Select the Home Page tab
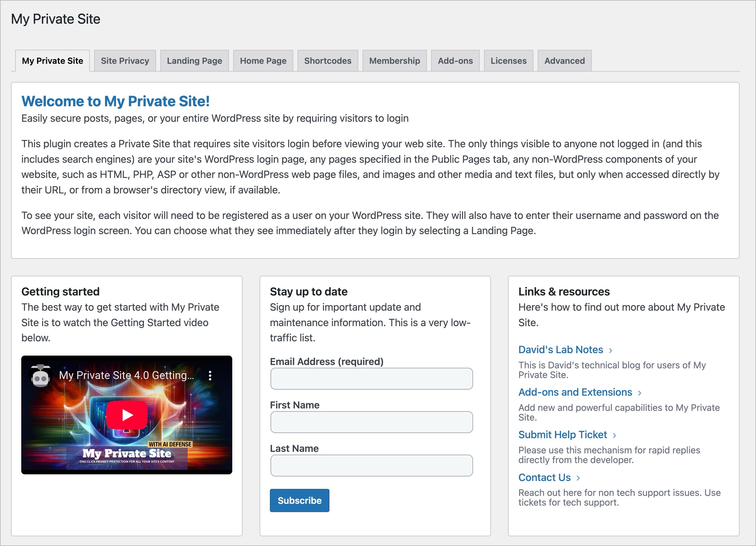The image size is (756, 546). click(x=263, y=61)
